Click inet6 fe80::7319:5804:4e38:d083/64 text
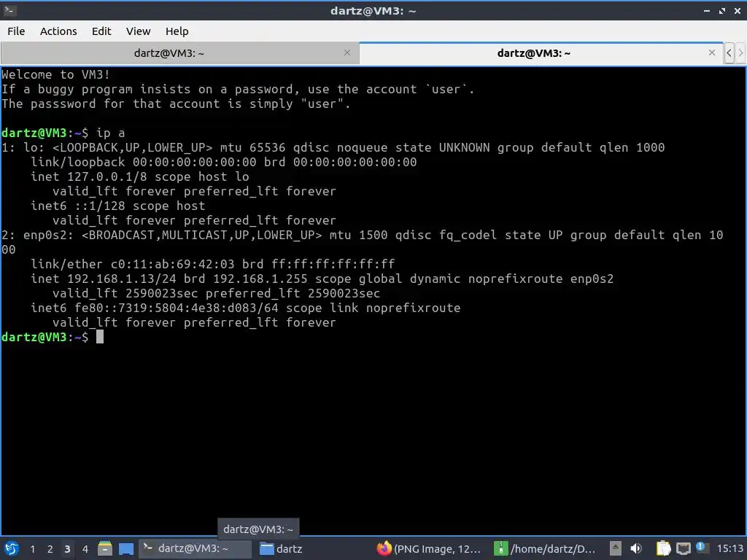The image size is (747, 560). click(155, 308)
